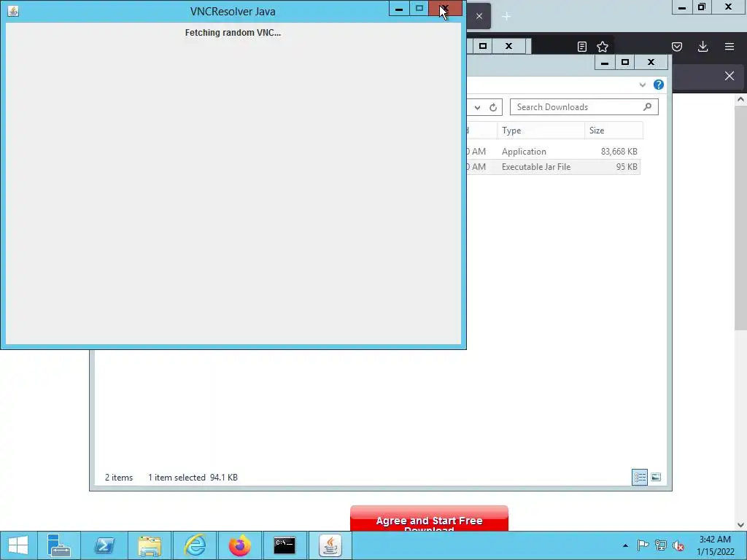Open the network status tray icon
This screenshot has height=560, width=747.
click(x=661, y=545)
